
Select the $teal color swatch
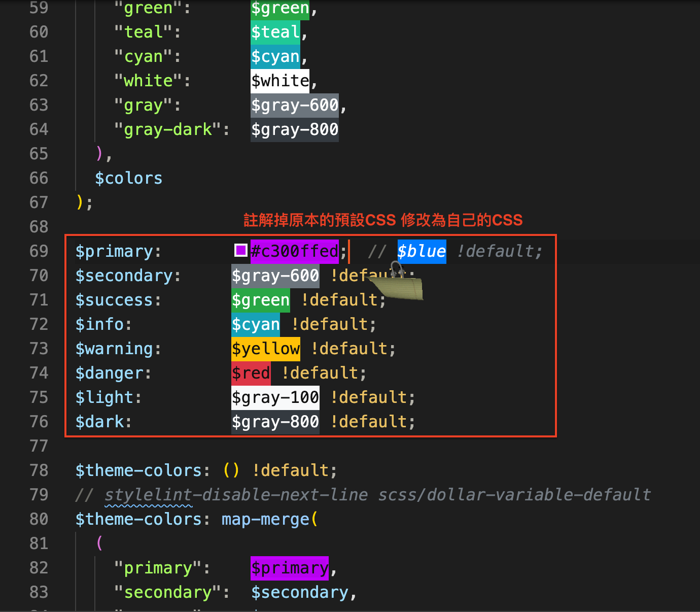(274, 32)
